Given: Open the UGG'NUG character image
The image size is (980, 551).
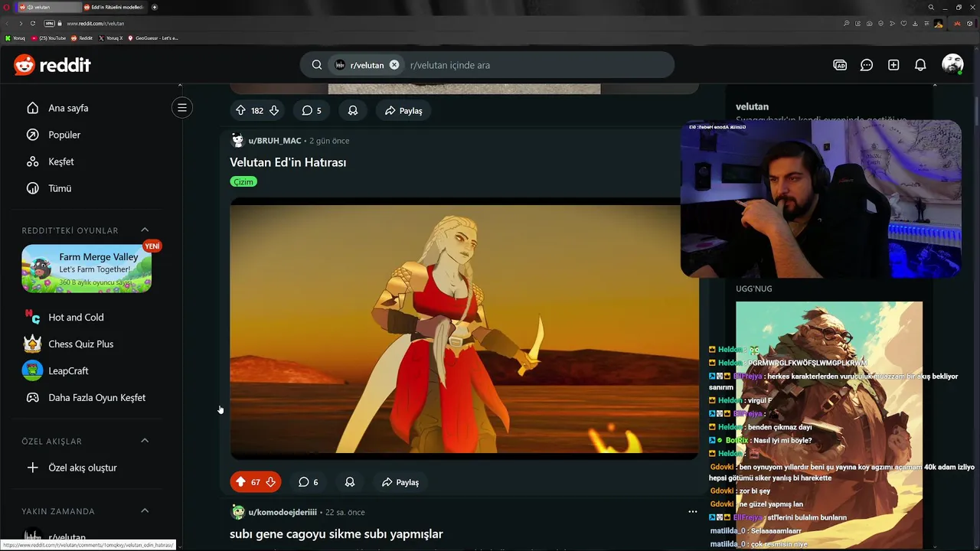Looking at the screenshot, I should click(829, 425).
